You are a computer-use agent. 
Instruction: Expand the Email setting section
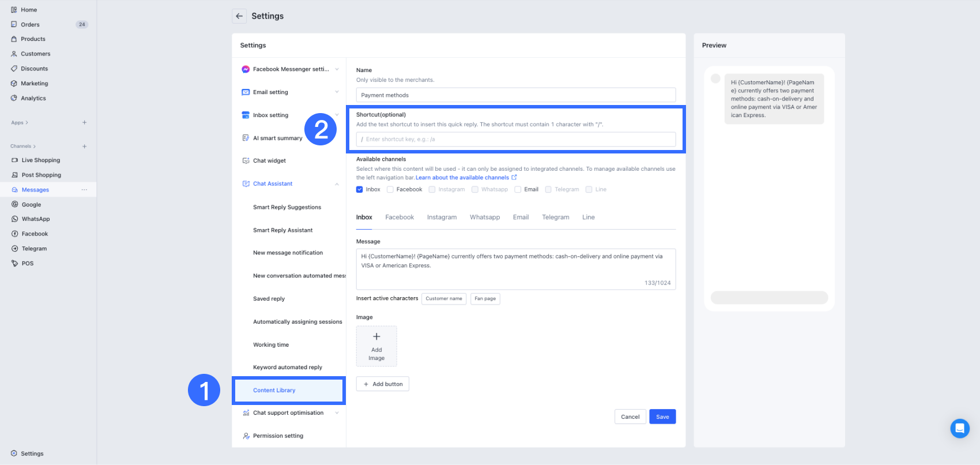(x=337, y=92)
